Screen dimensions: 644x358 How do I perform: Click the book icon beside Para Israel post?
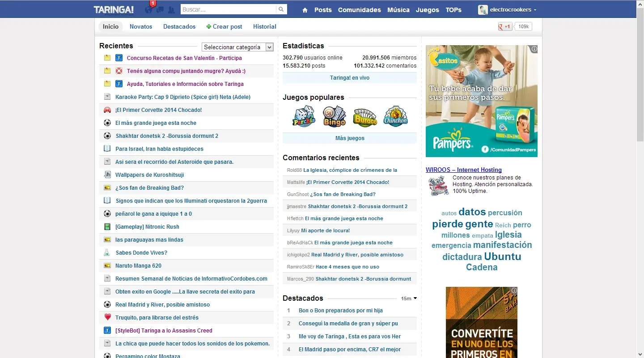107,149
